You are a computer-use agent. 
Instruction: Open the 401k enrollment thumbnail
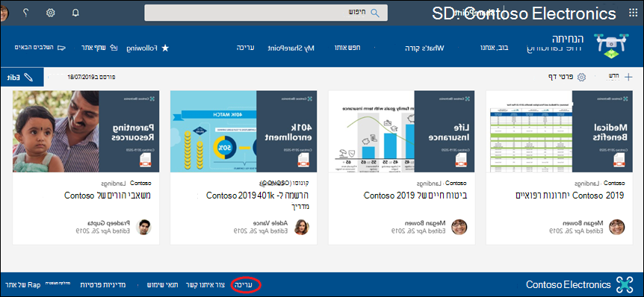point(244,131)
